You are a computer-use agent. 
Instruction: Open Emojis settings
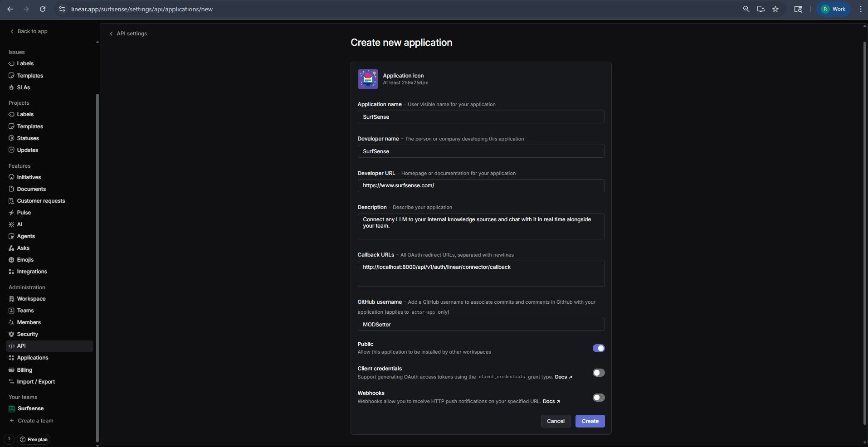pos(25,259)
